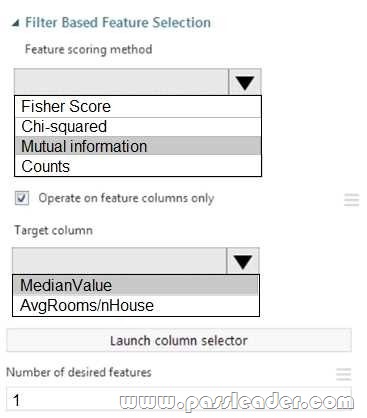This screenshot has width=367, height=418.
Task: Click the Target column label
Action: tap(53, 231)
